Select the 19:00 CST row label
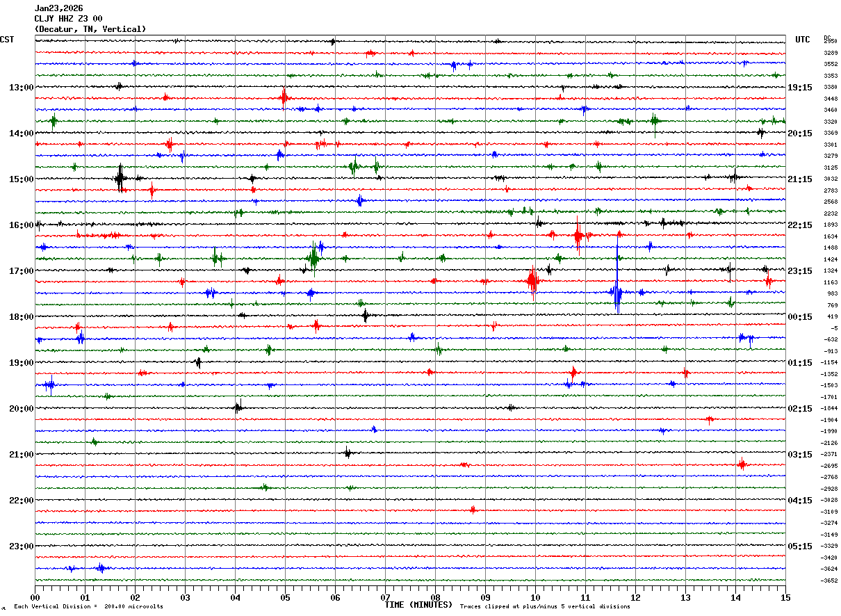 [x=21, y=363]
